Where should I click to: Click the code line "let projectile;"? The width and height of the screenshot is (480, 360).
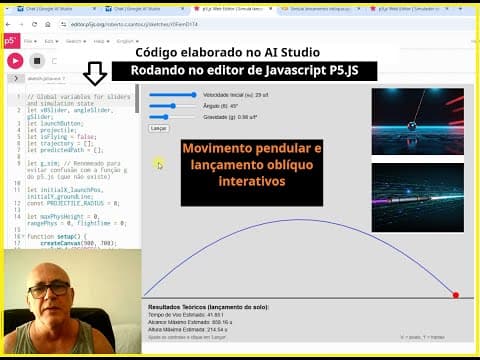coord(52,130)
